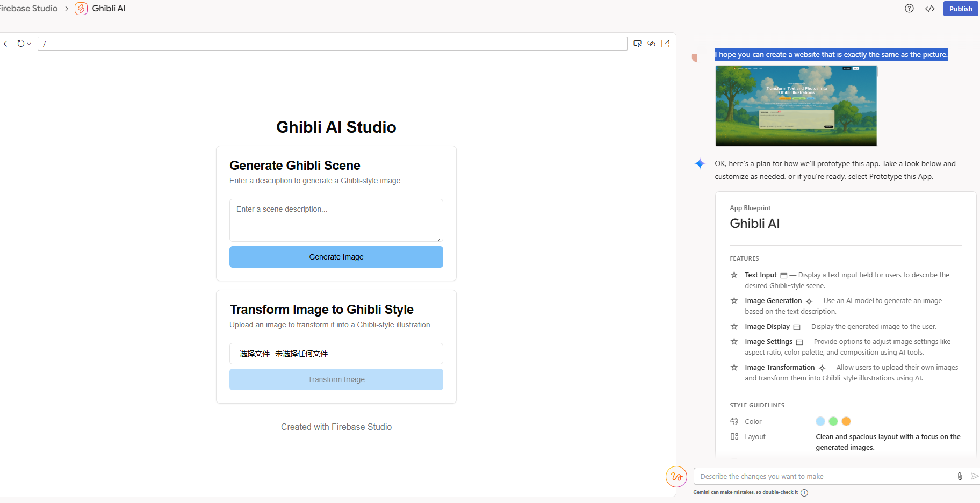Select the blue color swatch
The height and width of the screenshot is (503, 980).
tap(820, 421)
